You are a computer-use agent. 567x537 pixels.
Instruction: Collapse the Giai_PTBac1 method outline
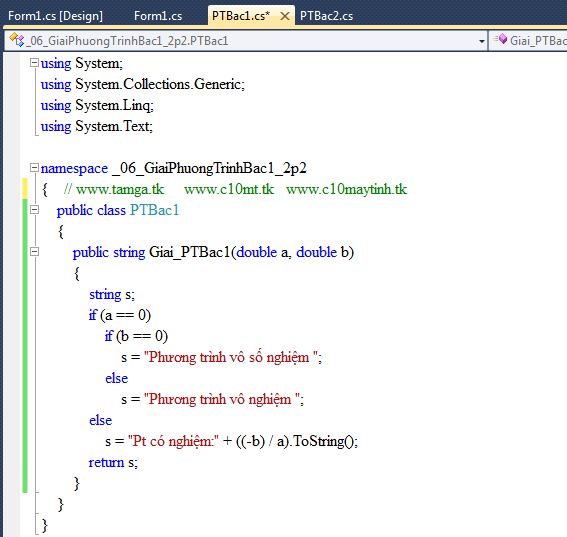pos(34,252)
